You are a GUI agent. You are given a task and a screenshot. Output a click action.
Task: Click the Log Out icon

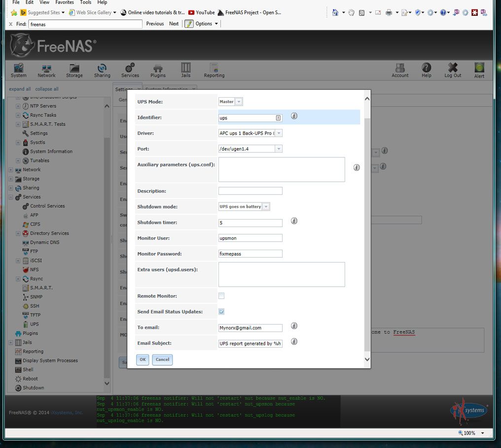tap(453, 71)
